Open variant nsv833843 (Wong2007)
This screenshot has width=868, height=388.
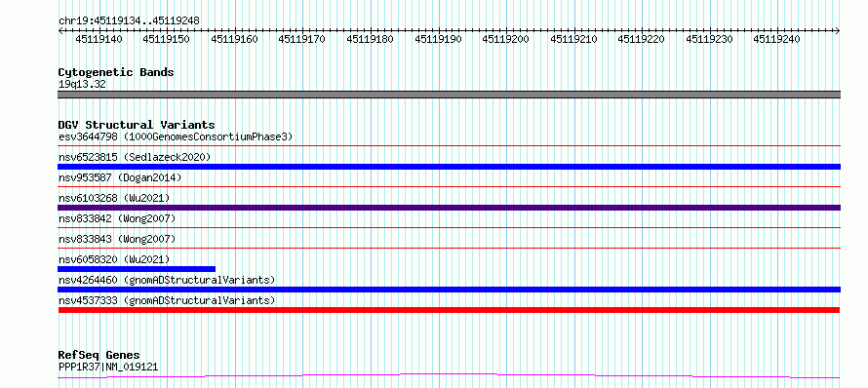click(117, 239)
